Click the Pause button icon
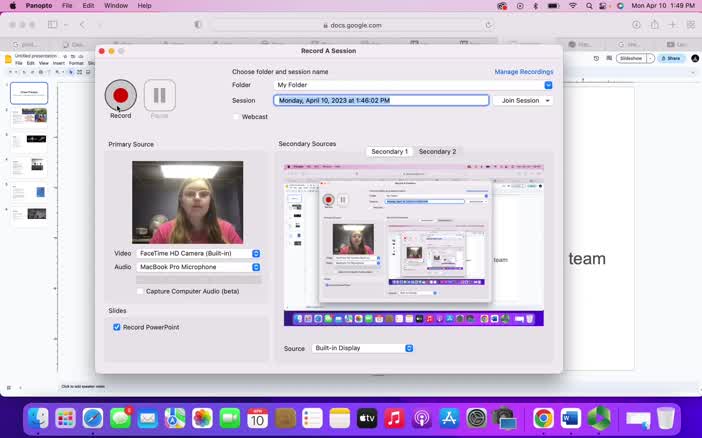The width and height of the screenshot is (702, 438). point(159,96)
